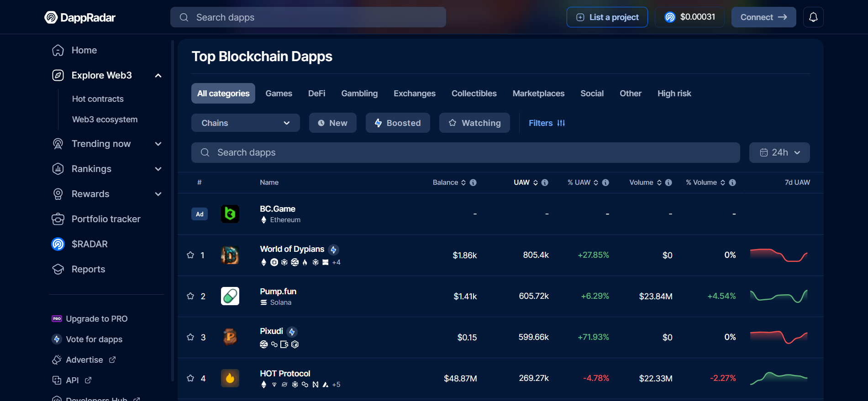Click the PRO badge icon
The height and width of the screenshot is (401, 868).
click(x=57, y=319)
